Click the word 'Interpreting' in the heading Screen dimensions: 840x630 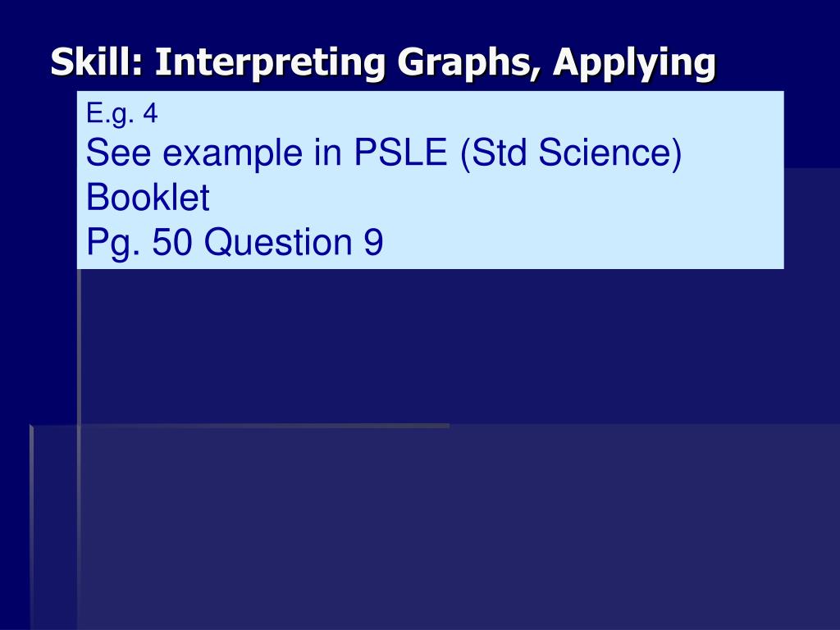pos(270,63)
